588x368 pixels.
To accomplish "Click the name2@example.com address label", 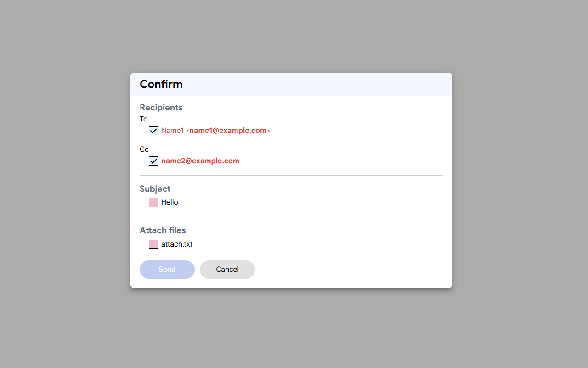I will 200,161.
